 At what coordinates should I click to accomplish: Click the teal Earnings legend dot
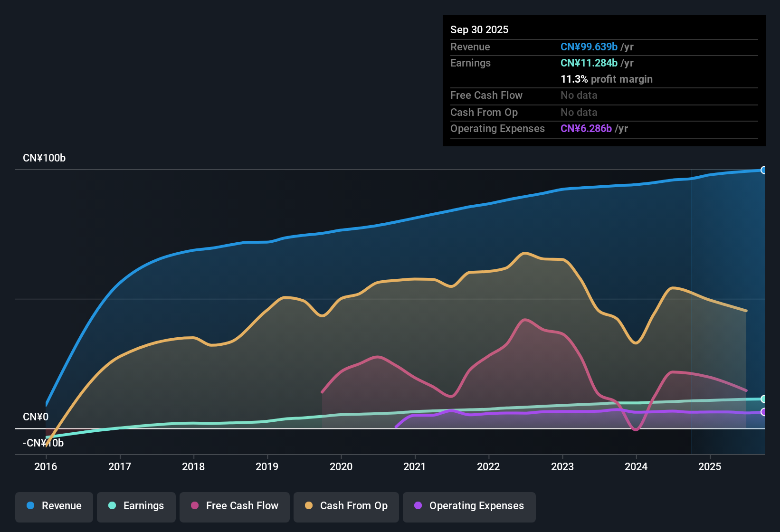112,505
